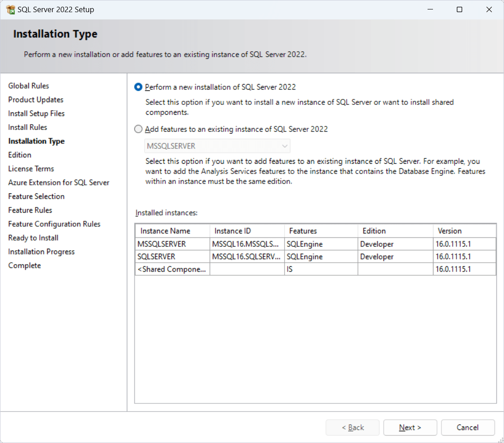Select Installation Type step in sidebar

pos(36,141)
